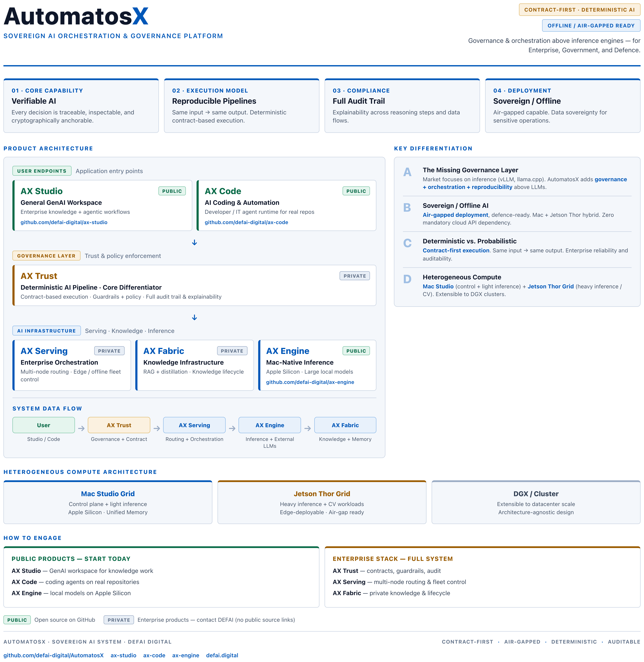
Task: Click the AX Serving box in System Data Flow
Action: pos(195,425)
